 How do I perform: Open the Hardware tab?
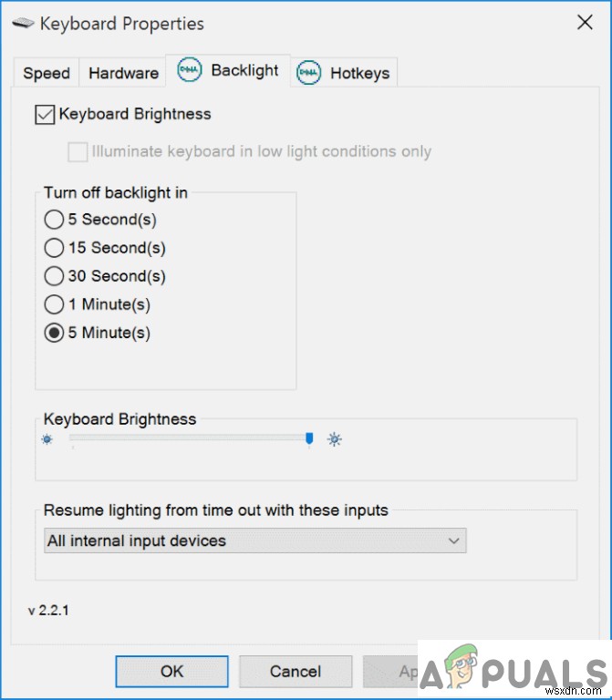(123, 74)
